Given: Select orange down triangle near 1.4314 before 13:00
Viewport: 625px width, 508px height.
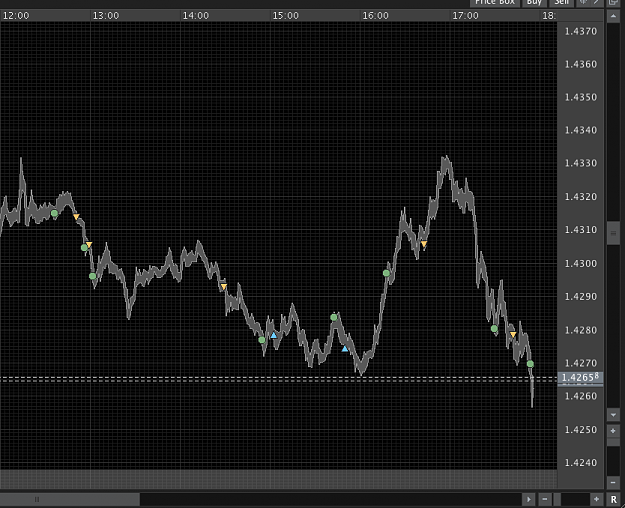Looking at the screenshot, I should 76,217.
